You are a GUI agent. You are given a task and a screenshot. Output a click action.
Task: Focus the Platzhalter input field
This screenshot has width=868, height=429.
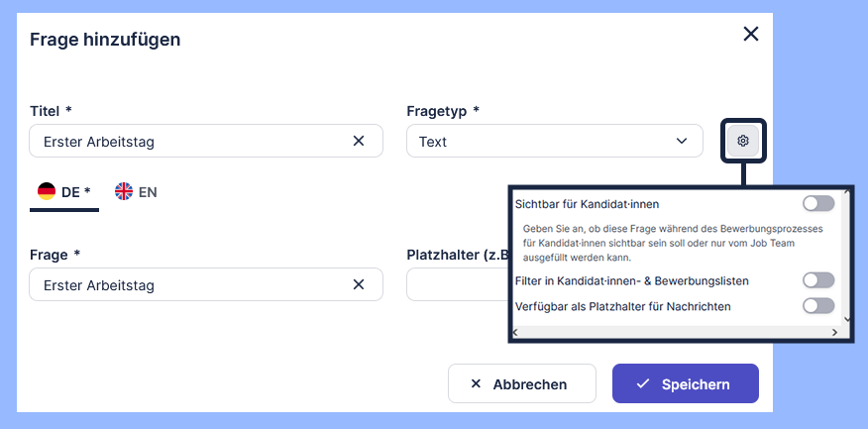pyautogui.click(x=456, y=285)
